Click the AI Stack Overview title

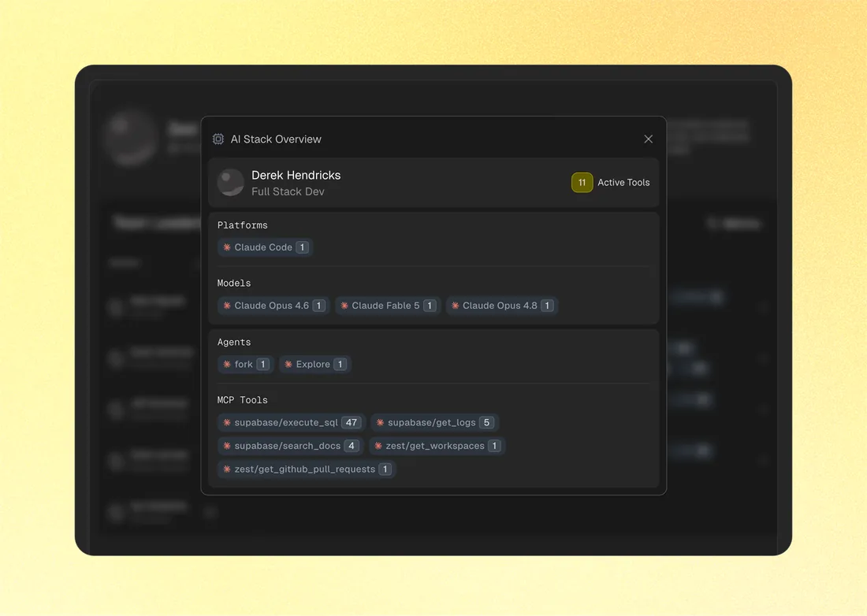[275, 139]
